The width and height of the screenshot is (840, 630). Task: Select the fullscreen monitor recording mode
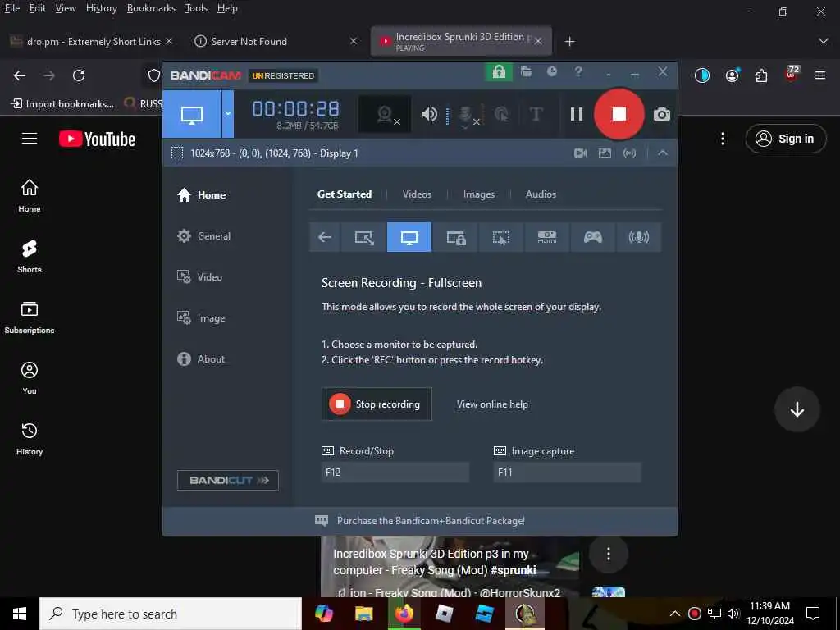[409, 237]
